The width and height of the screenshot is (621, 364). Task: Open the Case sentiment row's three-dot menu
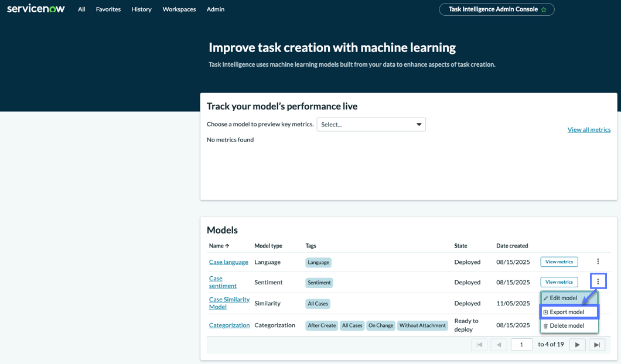(x=598, y=281)
